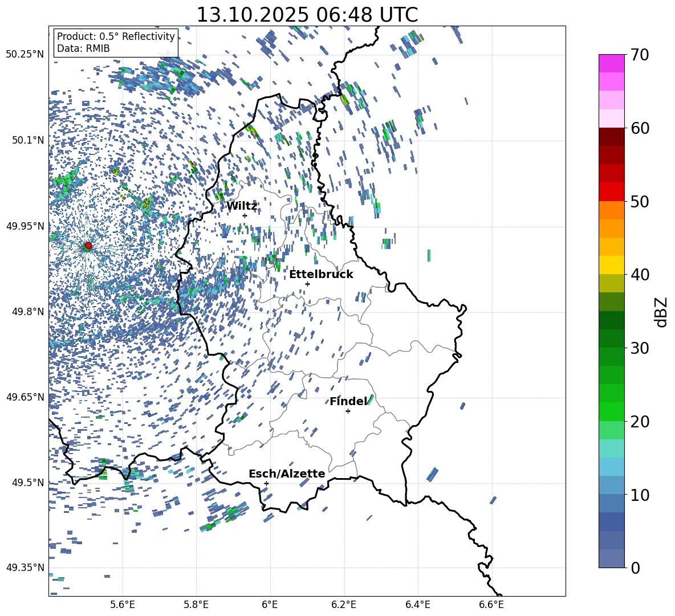Viewport: 675px width, 616px height.
Task: Click the Findel station cross marker
Action: pyautogui.click(x=348, y=411)
